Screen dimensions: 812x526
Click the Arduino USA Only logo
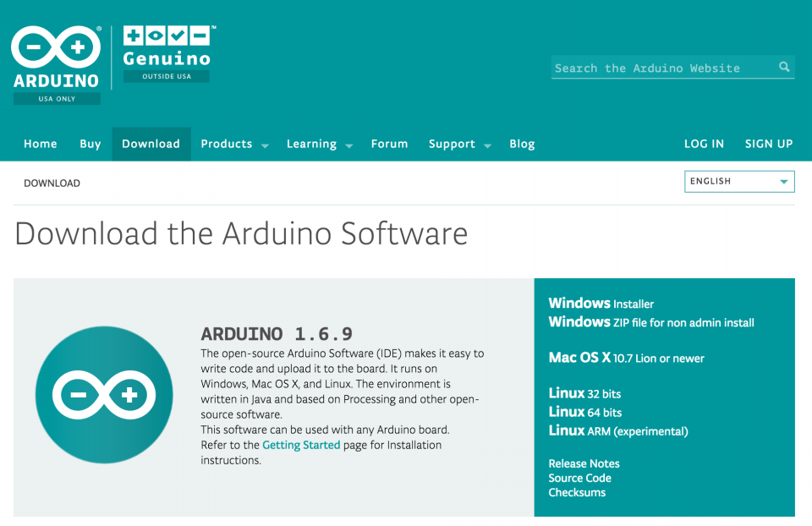pyautogui.click(x=57, y=65)
